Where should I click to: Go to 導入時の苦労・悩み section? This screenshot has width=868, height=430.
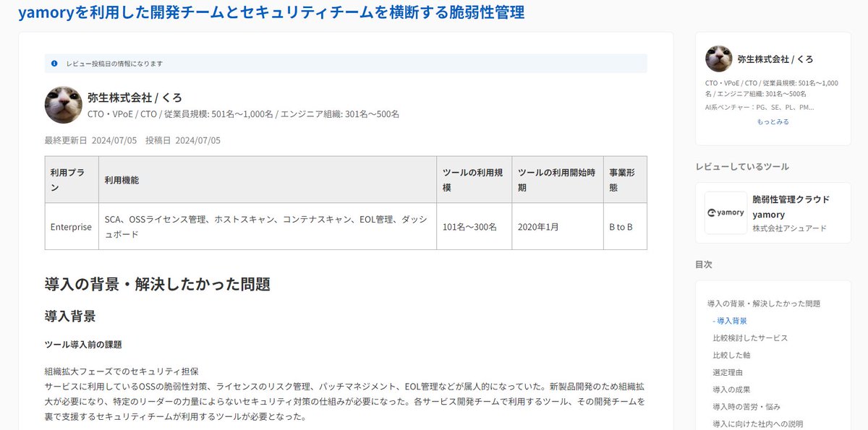tap(746, 407)
